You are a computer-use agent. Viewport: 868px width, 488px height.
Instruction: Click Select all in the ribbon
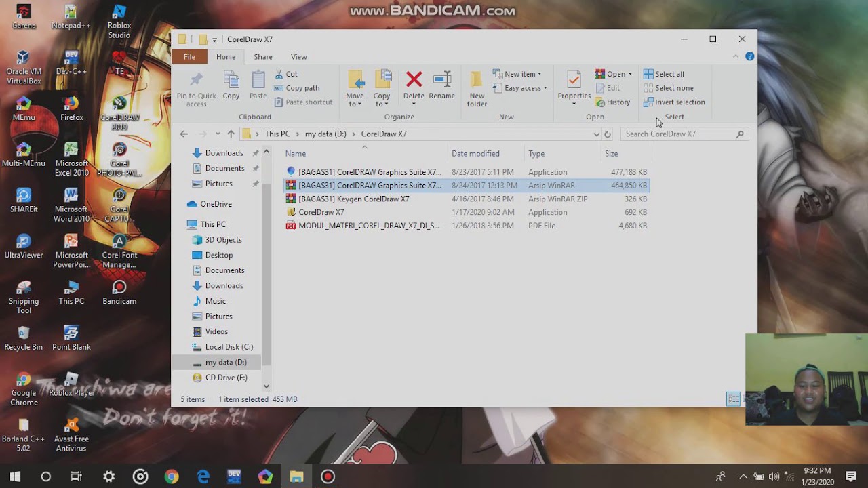pyautogui.click(x=664, y=74)
